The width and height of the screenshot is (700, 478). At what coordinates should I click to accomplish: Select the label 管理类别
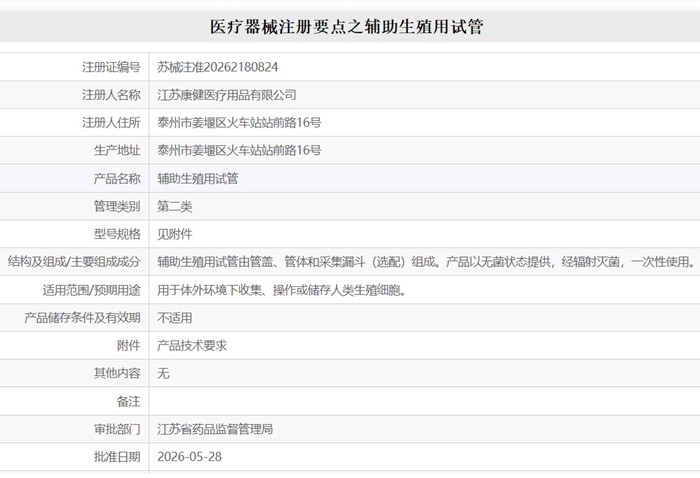[x=117, y=206]
